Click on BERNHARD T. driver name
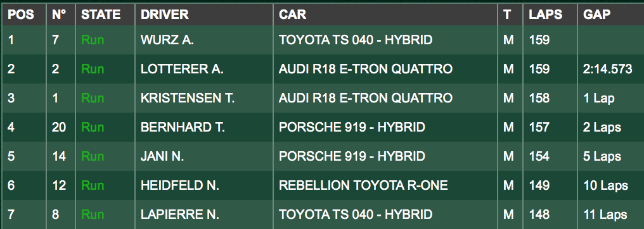This screenshot has width=644, height=229. 183,127
